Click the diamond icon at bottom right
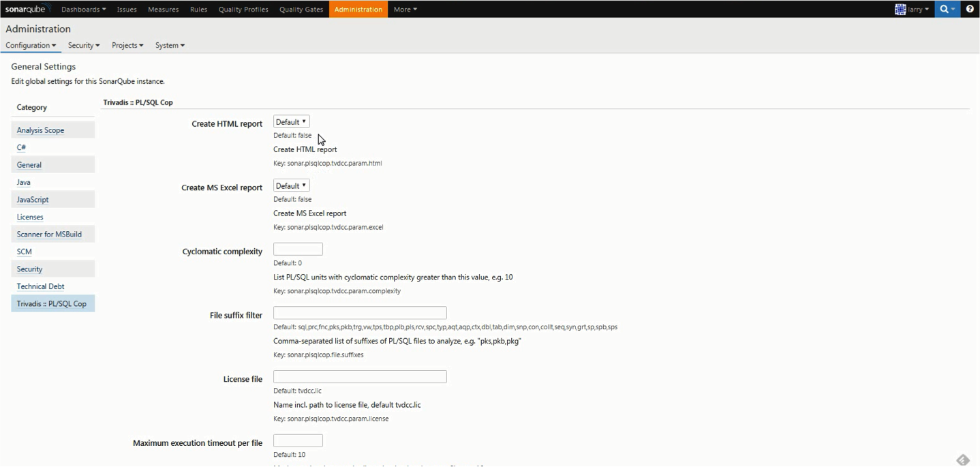Viewport: 980px width, 467px height. coord(962,460)
